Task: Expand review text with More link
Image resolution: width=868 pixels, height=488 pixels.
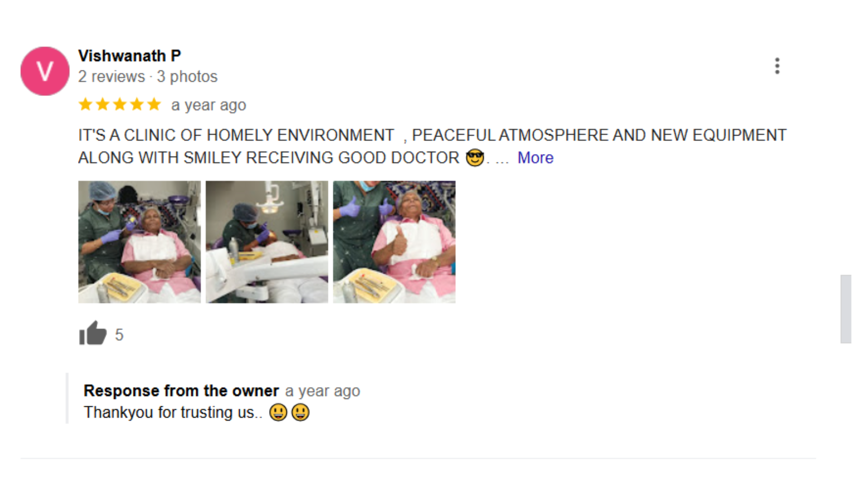Action: point(535,158)
